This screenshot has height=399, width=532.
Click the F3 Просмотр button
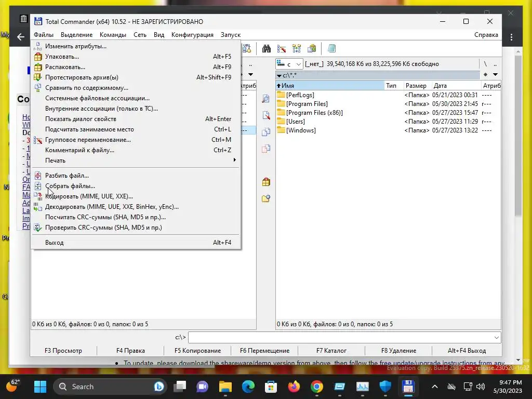(63, 351)
